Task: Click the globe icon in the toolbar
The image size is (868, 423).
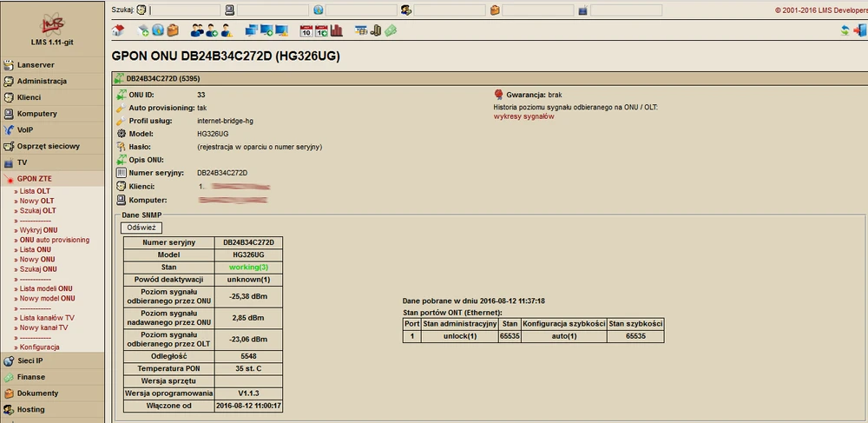Action: point(158,30)
